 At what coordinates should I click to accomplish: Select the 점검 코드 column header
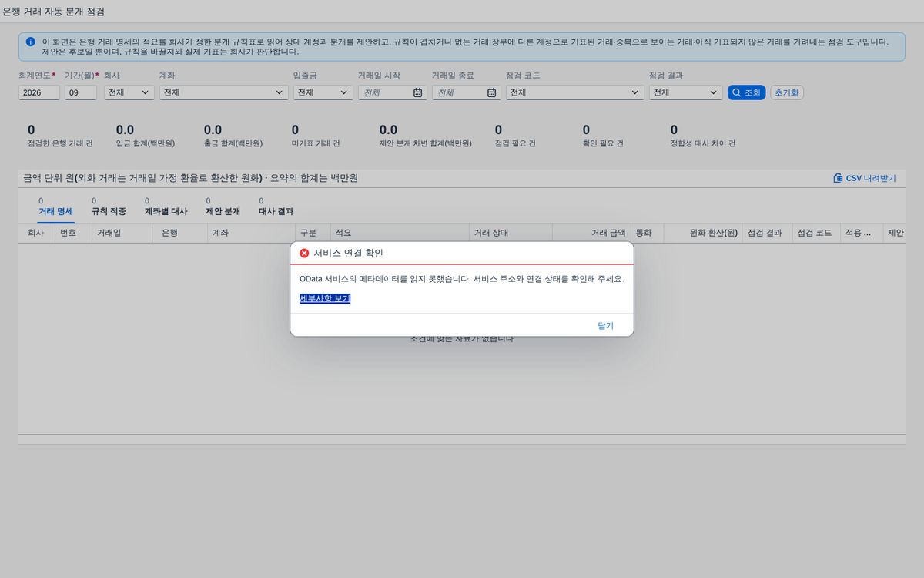click(x=816, y=233)
